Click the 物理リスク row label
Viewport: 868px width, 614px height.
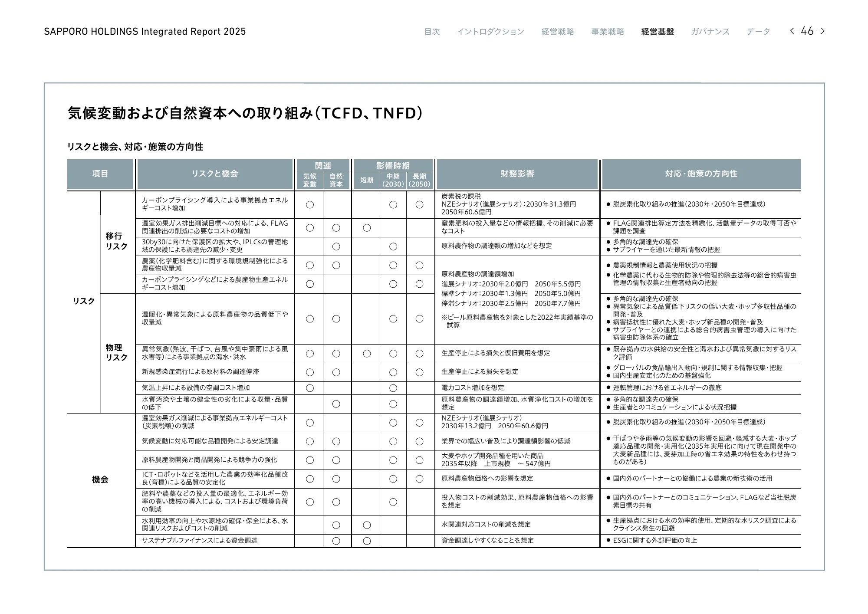[x=117, y=353]
